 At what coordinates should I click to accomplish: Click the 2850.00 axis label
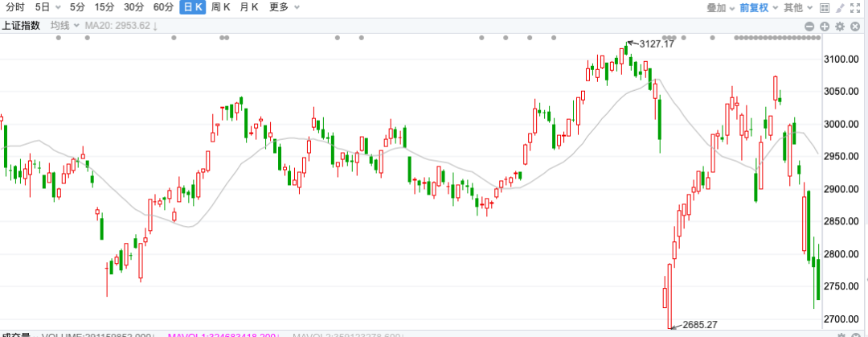coord(842,221)
